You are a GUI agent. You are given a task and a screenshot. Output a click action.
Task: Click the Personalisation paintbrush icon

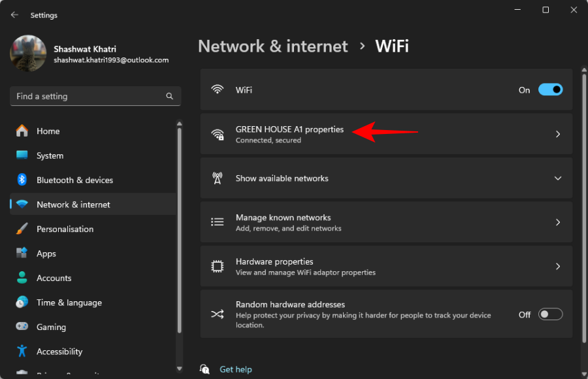click(x=22, y=229)
